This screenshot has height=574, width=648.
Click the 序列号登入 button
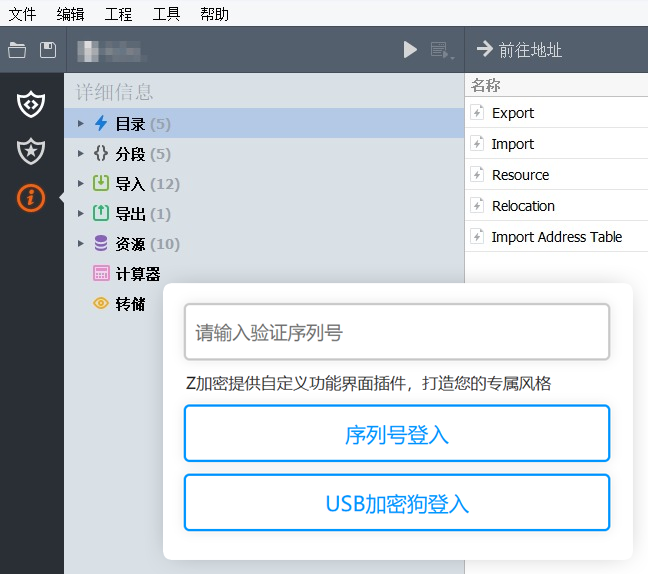click(397, 434)
